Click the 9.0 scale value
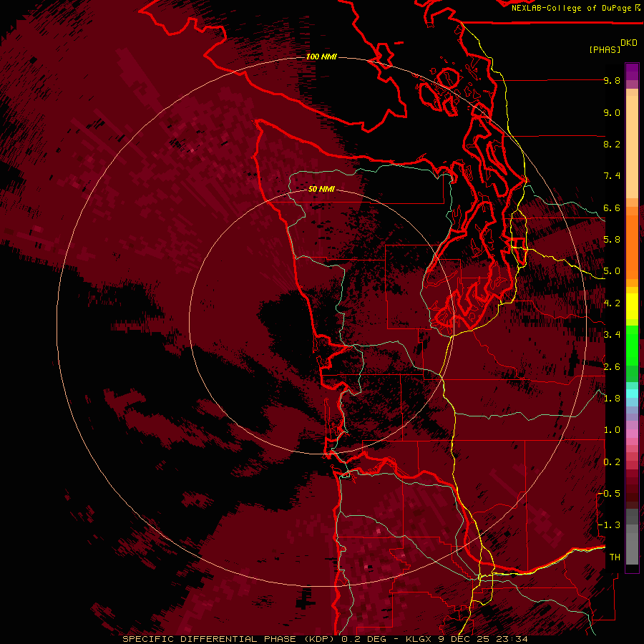This screenshot has width=644, height=644. click(x=612, y=112)
